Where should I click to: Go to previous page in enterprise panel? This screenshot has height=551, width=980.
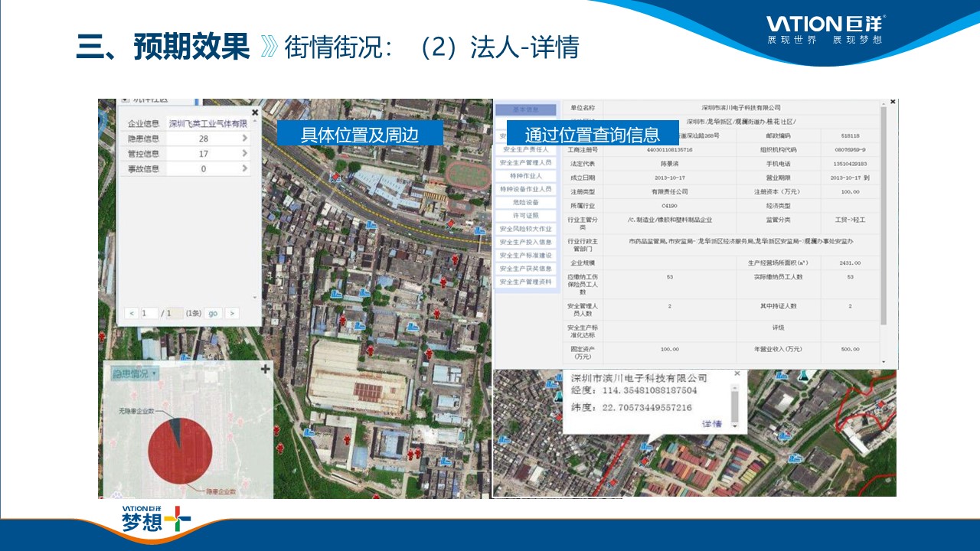[131, 313]
